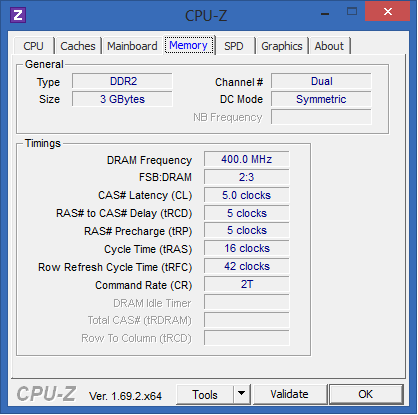This screenshot has width=418, height=415.
Task: Select the FSB:DRAM ratio 2:3
Action: (247, 177)
